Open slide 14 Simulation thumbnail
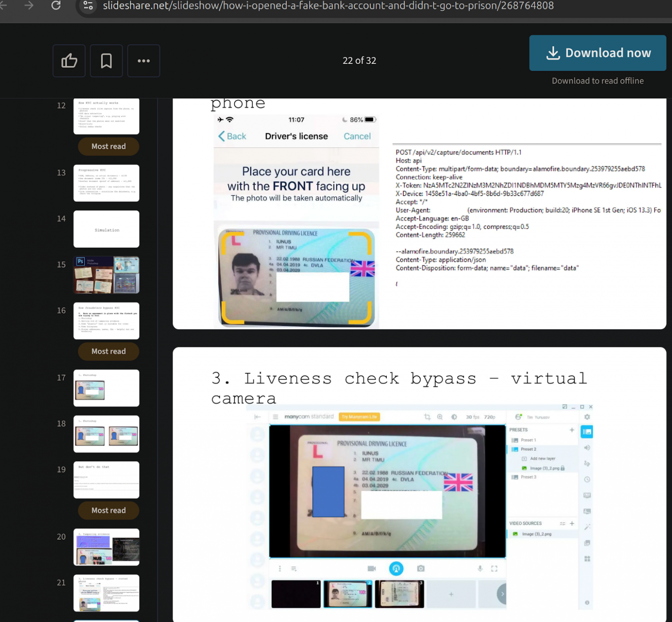Image resolution: width=672 pixels, height=622 pixels. click(106, 229)
